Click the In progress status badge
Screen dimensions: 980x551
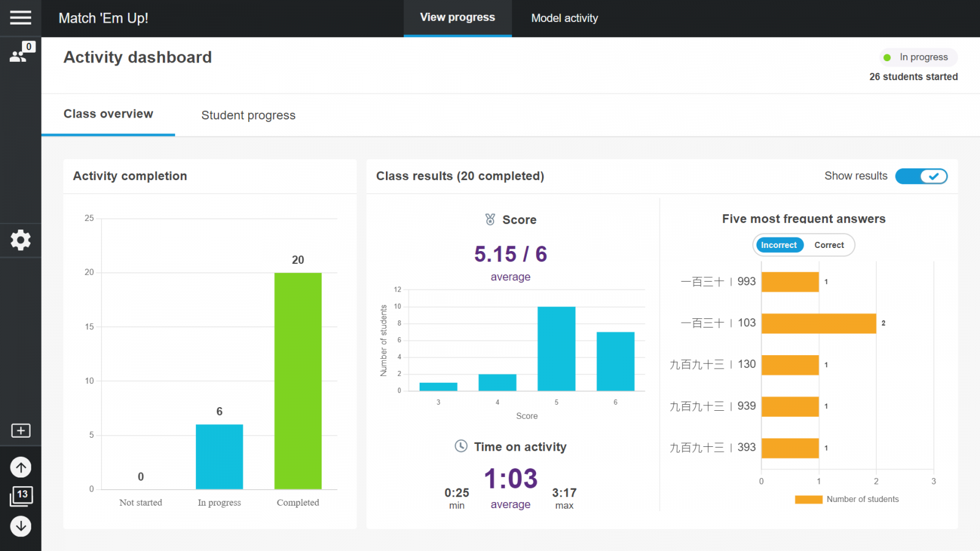coord(918,57)
